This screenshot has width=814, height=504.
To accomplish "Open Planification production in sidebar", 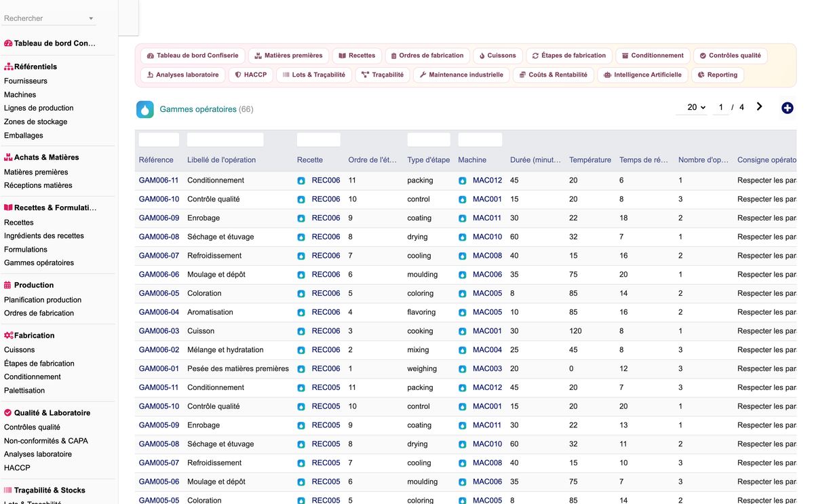I will coord(43,300).
